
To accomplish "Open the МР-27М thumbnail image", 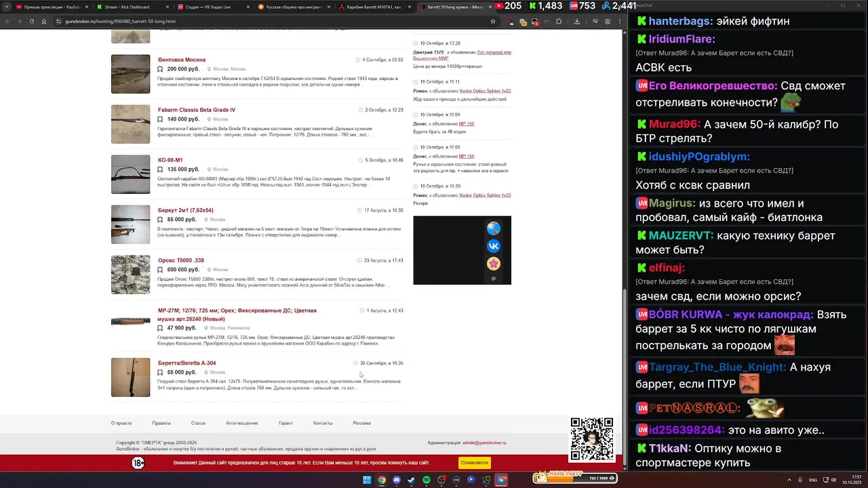I will click(x=130, y=321).
